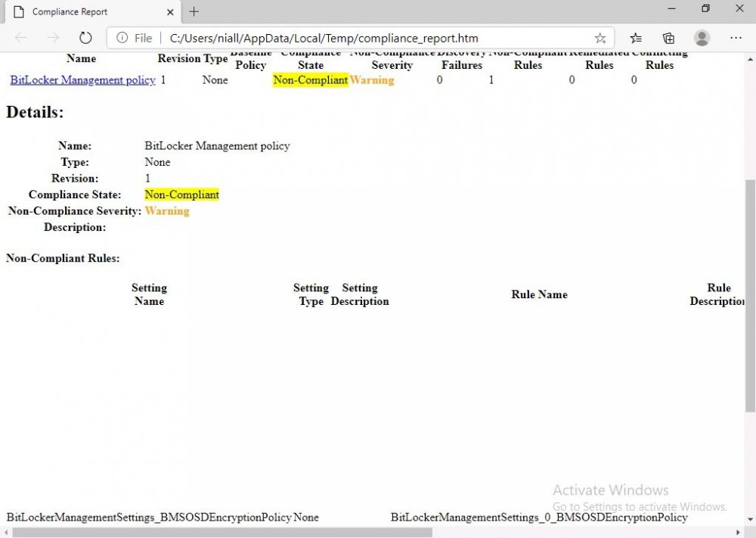Viewport: 756px width, 538px height.
Task: Click the Setting Type column header
Action: [311, 294]
